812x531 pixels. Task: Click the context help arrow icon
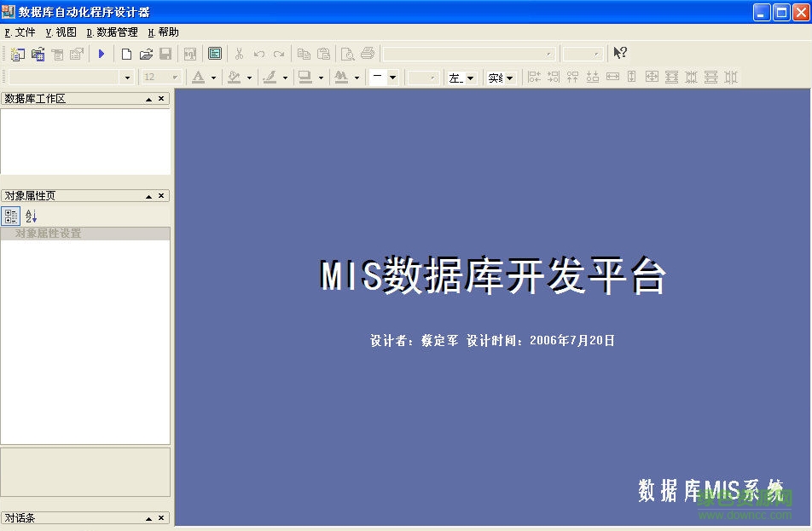click(620, 53)
